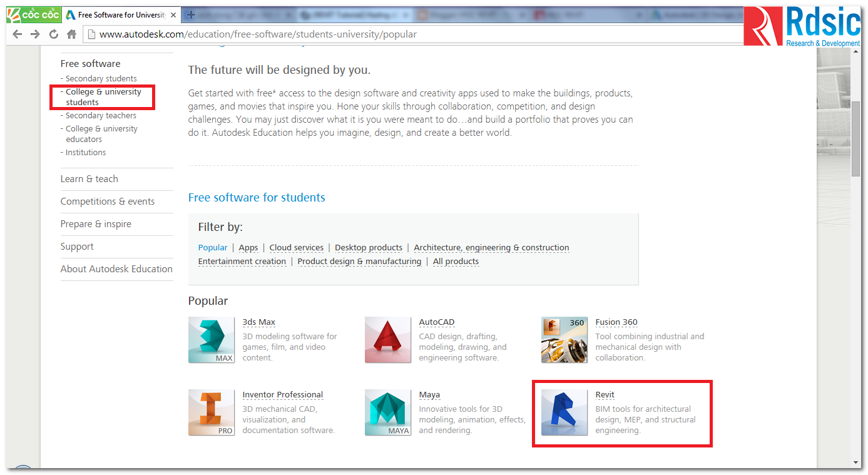Select the Free Software for University tab
Image resolution: width=868 pixels, height=475 pixels.
[x=122, y=15]
